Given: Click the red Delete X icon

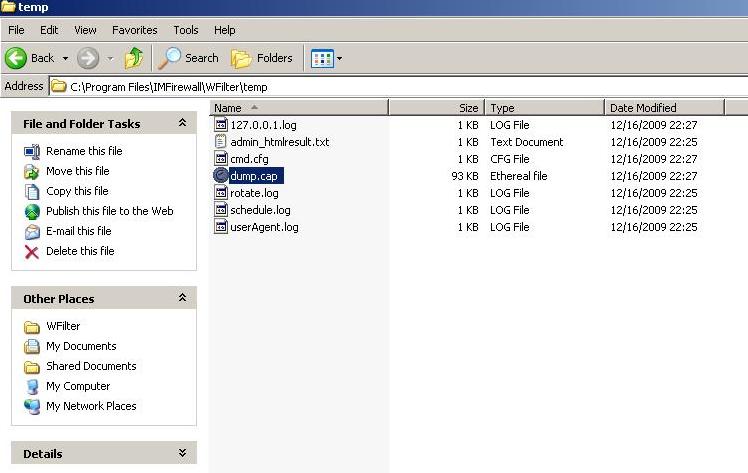Looking at the screenshot, I should pos(32,252).
